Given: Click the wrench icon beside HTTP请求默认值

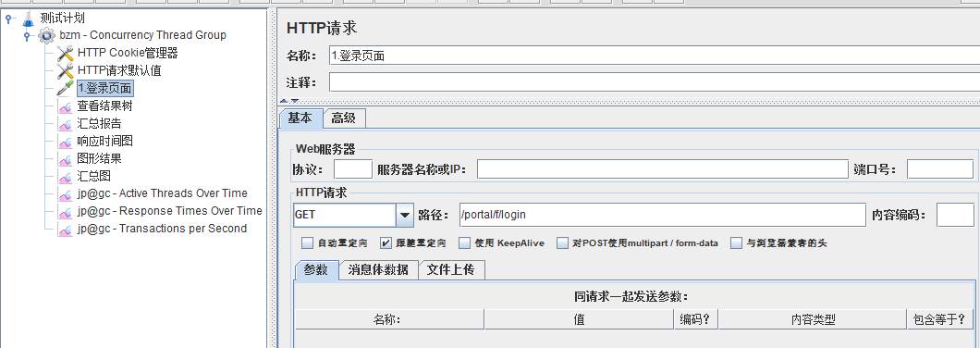Looking at the screenshot, I should coord(65,70).
